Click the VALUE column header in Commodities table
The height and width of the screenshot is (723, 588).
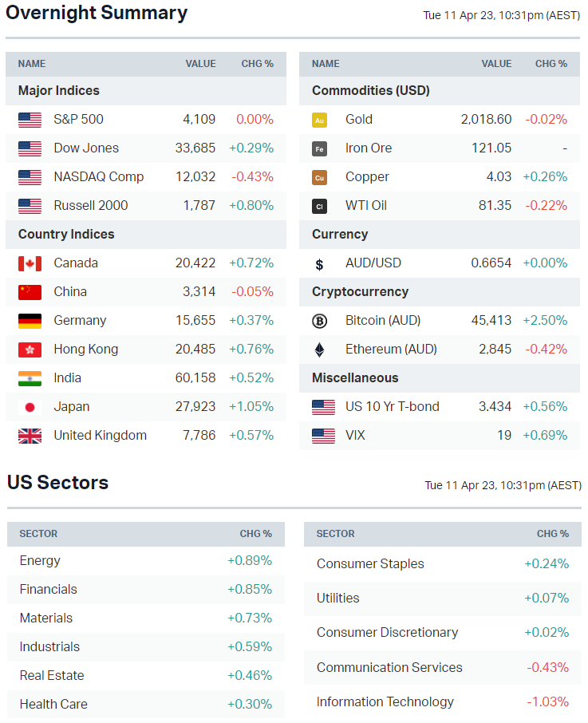496,64
